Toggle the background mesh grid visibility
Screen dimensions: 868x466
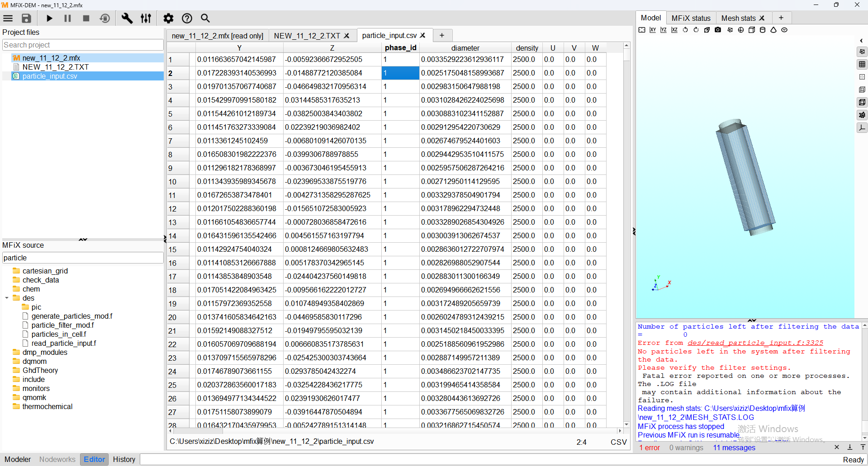point(862,64)
